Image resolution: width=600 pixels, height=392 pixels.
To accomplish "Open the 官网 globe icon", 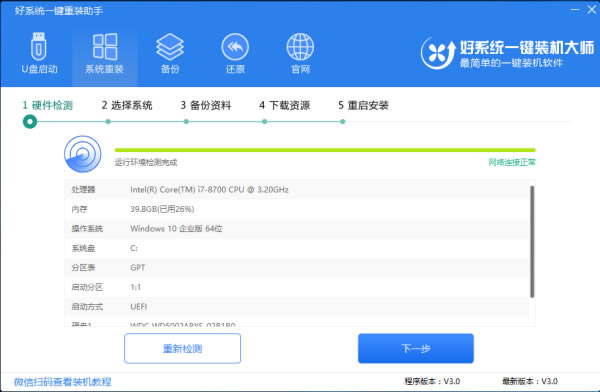I will 300,47.
